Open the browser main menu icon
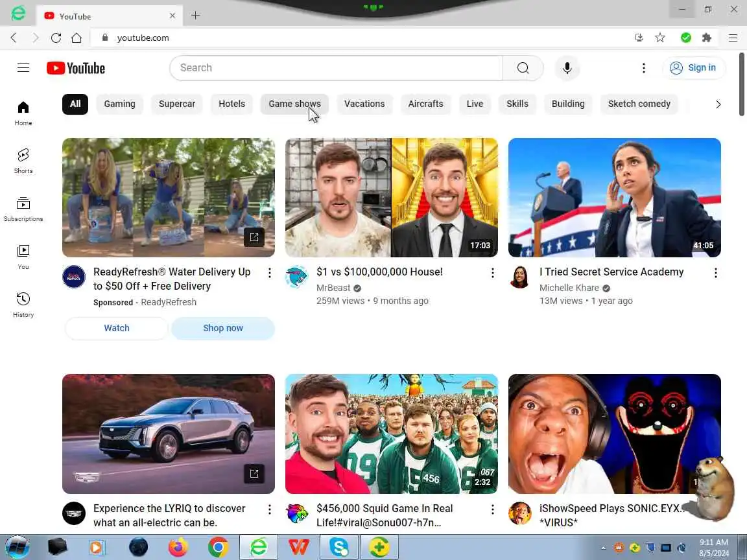The image size is (747, 560). tap(733, 38)
